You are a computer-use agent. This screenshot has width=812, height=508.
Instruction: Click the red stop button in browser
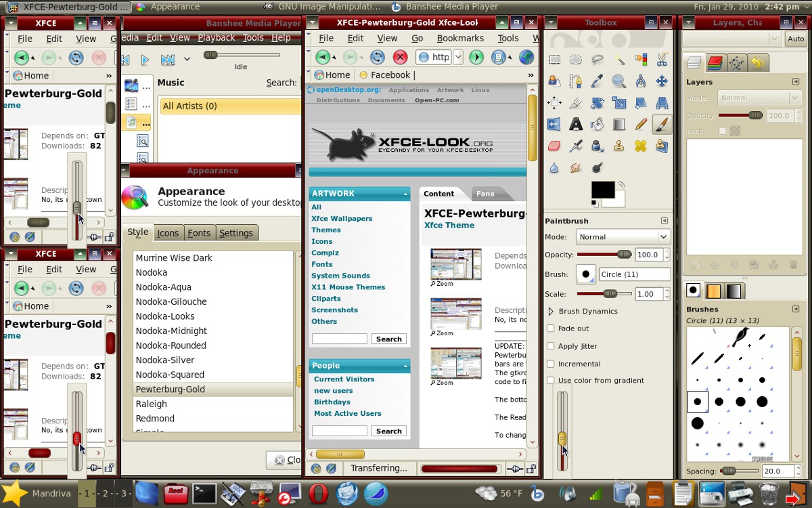point(401,57)
